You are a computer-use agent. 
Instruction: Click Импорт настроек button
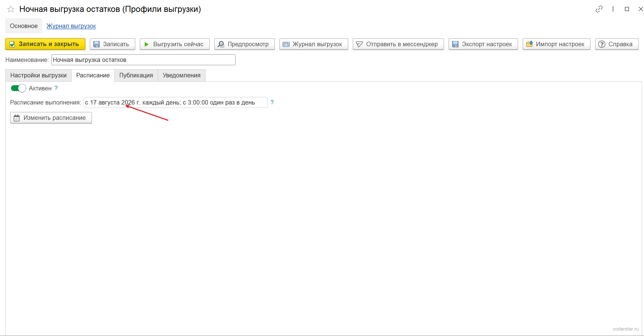click(x=556, y=44)
